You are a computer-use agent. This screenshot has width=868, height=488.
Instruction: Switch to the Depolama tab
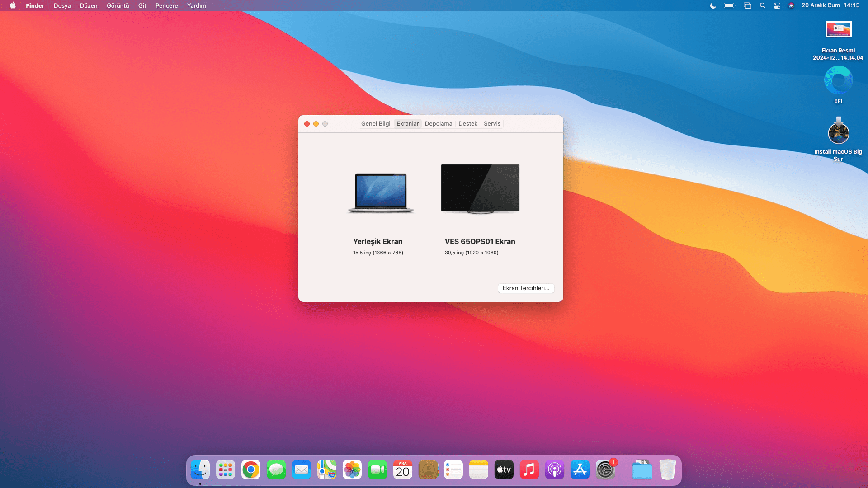[x=439, y=123]
